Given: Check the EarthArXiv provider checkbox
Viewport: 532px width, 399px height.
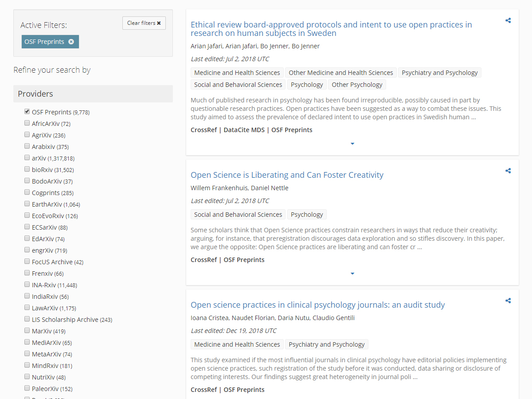Looking at the screenshot, I should pos(27,203).
